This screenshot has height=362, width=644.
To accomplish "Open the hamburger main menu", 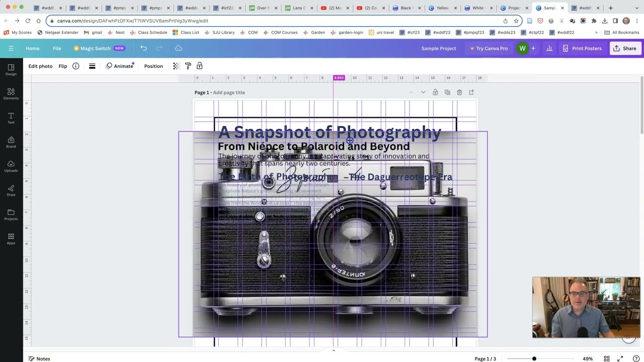I will 11,48.
